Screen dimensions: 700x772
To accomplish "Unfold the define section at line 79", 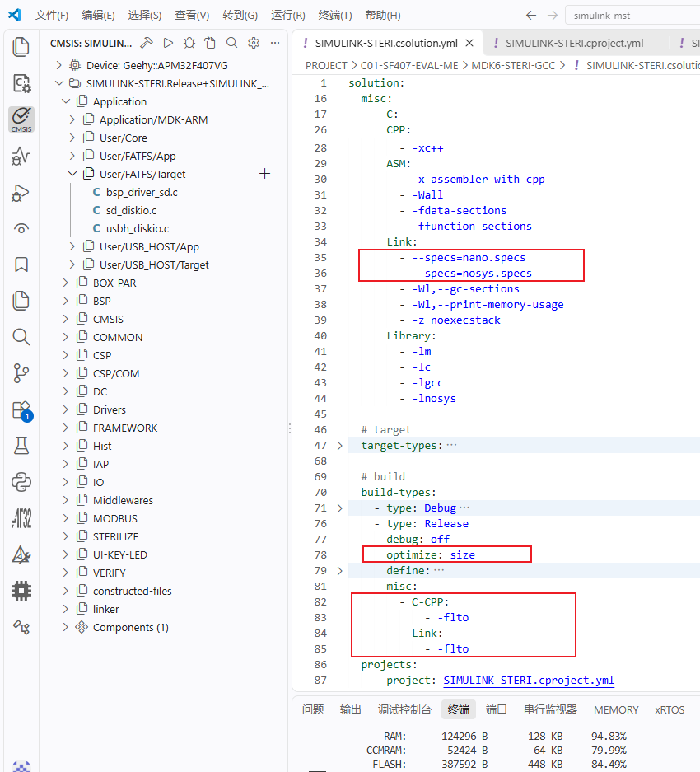I will pos(339,571).
